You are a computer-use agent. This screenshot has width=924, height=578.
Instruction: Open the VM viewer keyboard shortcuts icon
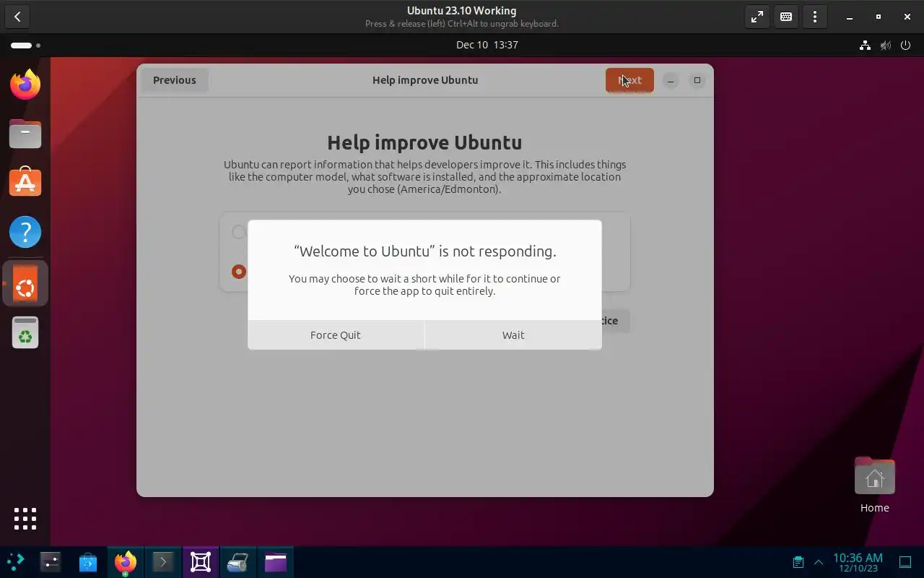point(786,17)
